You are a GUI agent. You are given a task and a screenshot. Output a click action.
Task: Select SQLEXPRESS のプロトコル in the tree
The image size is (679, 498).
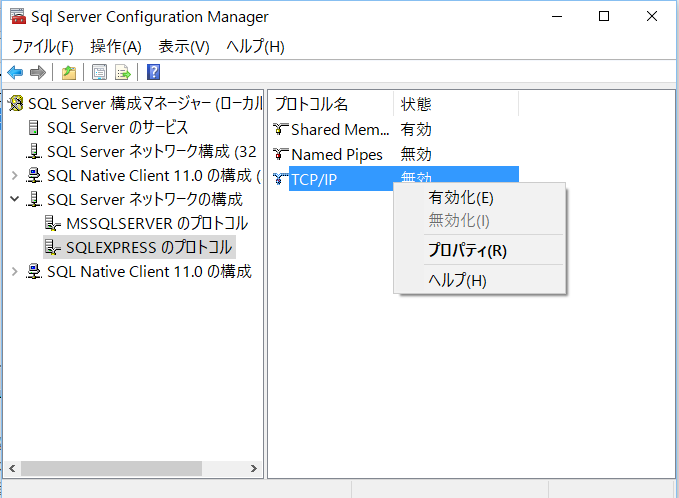[x=149, y=248]
